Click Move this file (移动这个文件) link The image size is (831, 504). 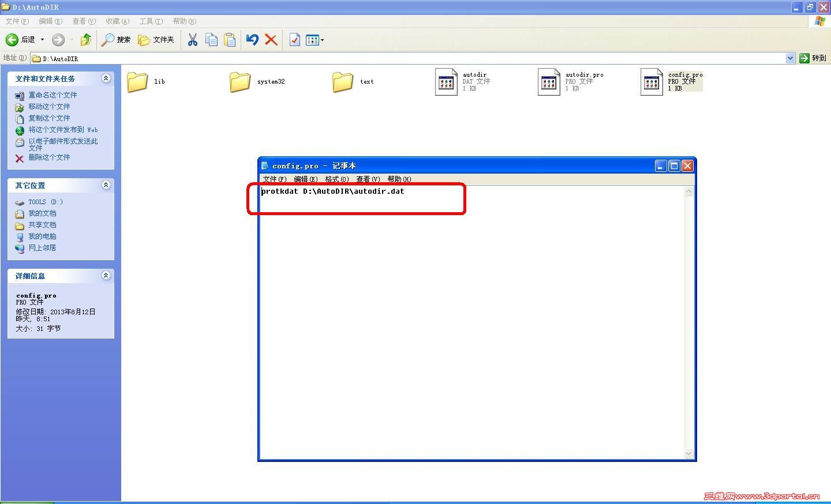[49, 107]
